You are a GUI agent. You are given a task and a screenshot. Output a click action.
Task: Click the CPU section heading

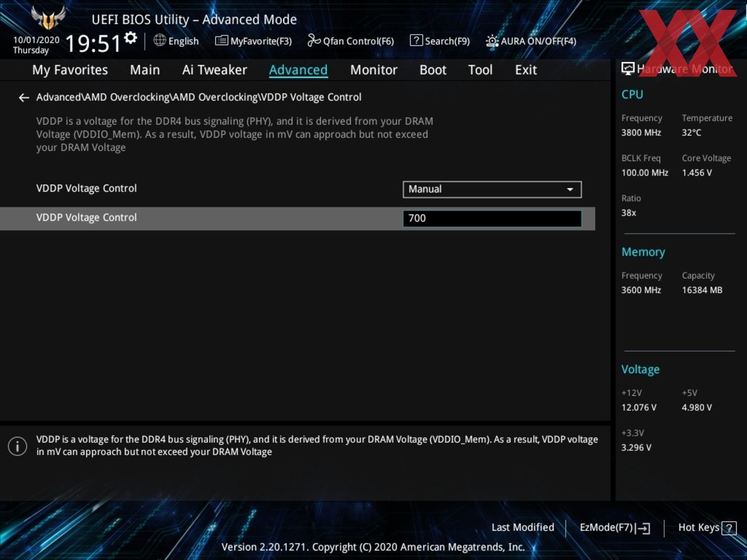pyautogui.click(x=632, y=94)
